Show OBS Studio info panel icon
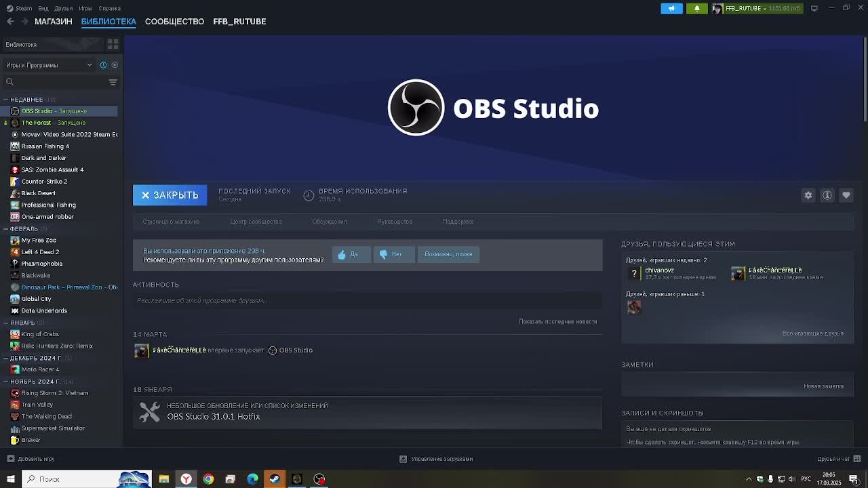The image size is (868, 488). 827,195
